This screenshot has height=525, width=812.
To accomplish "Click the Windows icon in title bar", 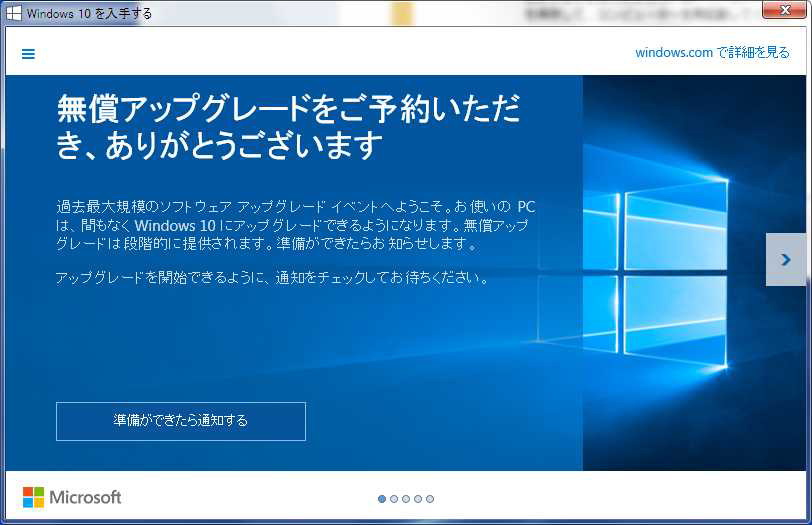I will coord(14,14).
